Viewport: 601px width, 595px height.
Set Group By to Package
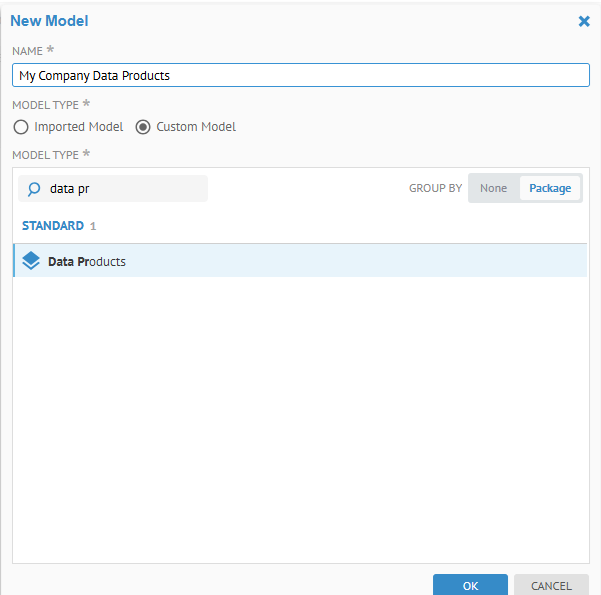549,188
